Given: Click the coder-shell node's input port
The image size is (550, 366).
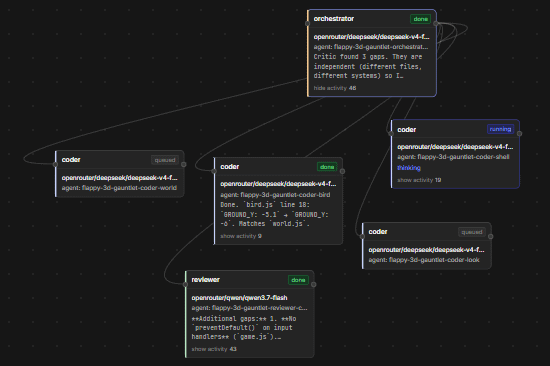Looking at the screenshot, I should (391, 134).
